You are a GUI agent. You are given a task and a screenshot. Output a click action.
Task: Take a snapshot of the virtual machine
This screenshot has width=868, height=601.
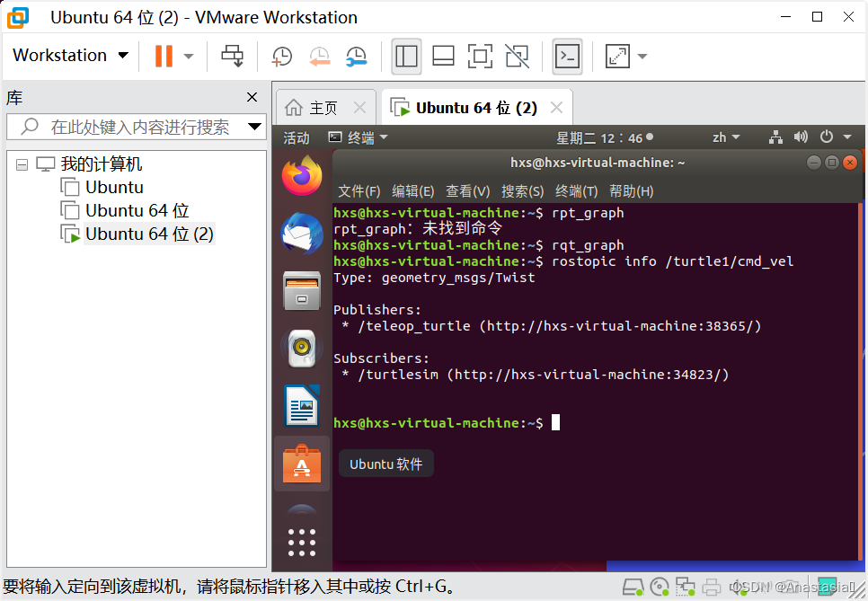pyautogui.click(x=281, y=56)
